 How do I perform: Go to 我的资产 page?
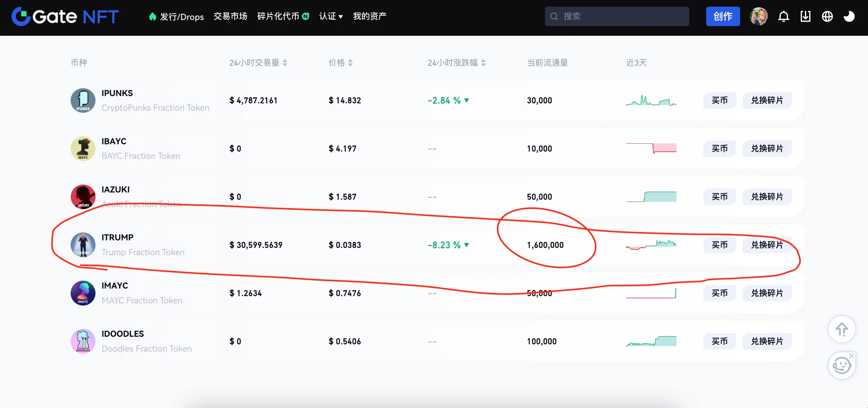369,16
